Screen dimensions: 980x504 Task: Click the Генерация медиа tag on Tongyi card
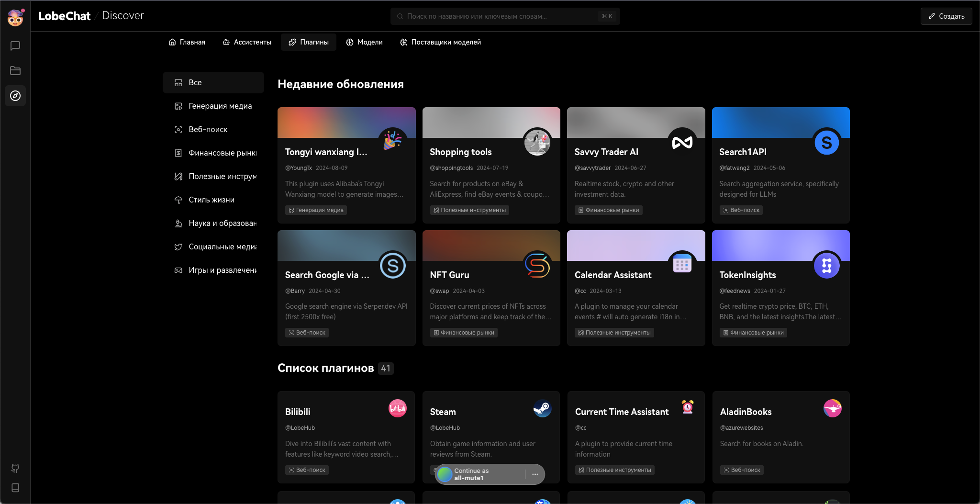[x=316, y=210]
